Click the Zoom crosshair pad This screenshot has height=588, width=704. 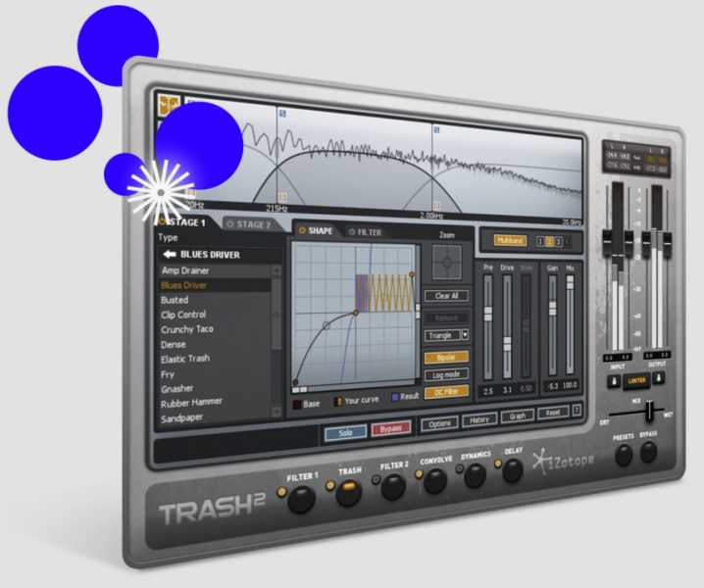coord(447,263)
